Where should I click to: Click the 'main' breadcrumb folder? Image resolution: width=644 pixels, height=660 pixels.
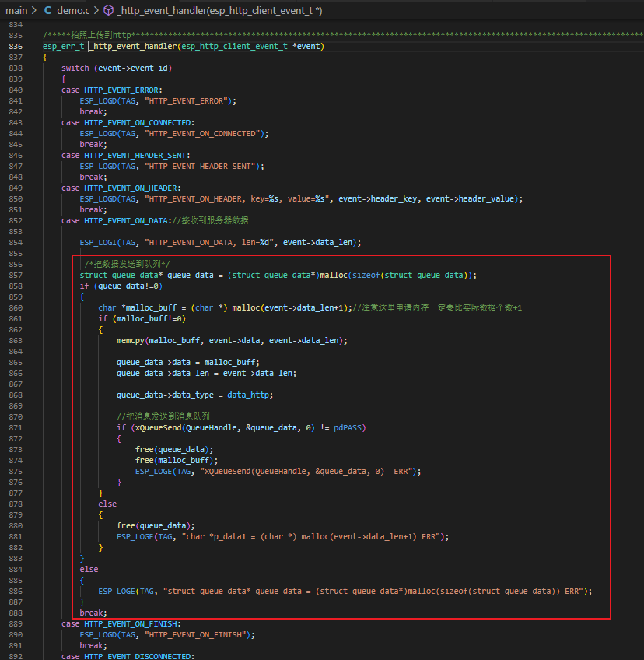[16, 11]
